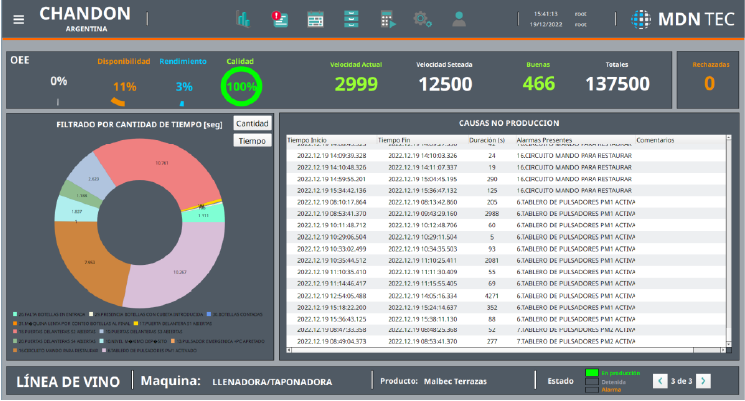
Task: Open the user profile icon
Action: [x=459, y=19]
